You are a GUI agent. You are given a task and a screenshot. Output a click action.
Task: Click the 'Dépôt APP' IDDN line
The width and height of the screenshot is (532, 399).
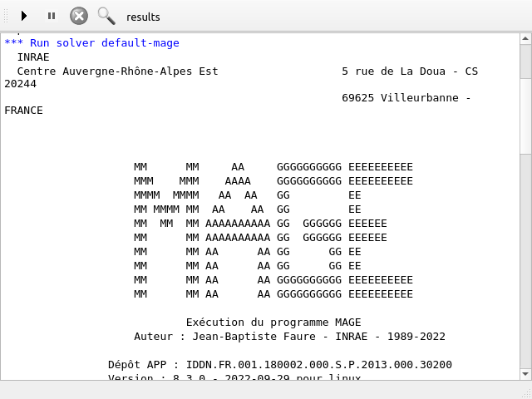point(279,365)
